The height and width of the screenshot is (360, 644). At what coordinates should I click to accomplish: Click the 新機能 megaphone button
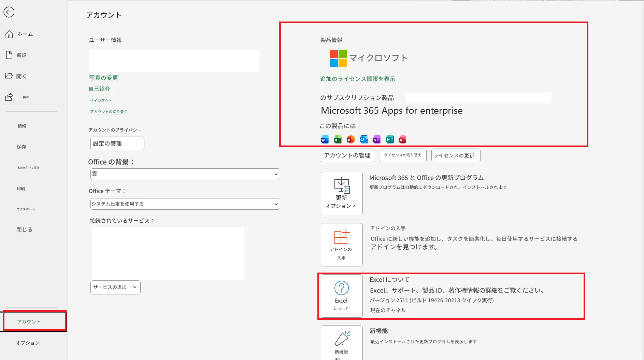(x=342, y=343)
